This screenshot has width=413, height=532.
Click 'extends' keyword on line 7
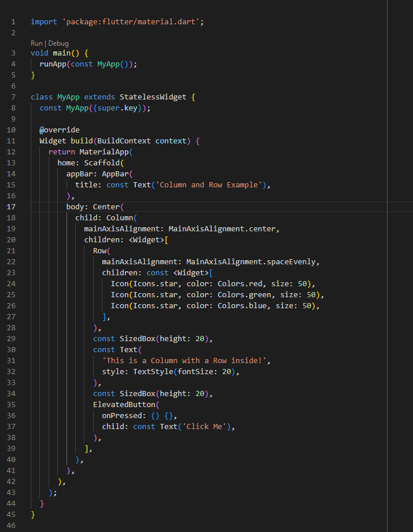pyautogui.click(x=99, y=97)
